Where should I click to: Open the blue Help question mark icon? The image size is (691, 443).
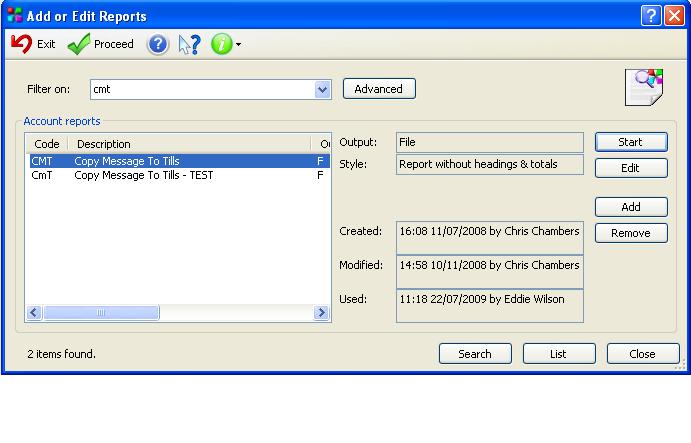tap(158, 44)
